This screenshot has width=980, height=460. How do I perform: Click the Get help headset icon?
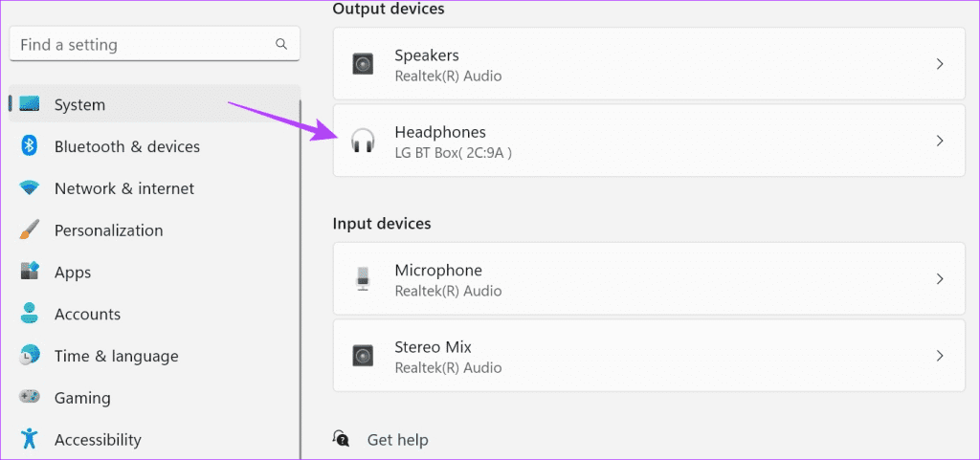point(342,439)
